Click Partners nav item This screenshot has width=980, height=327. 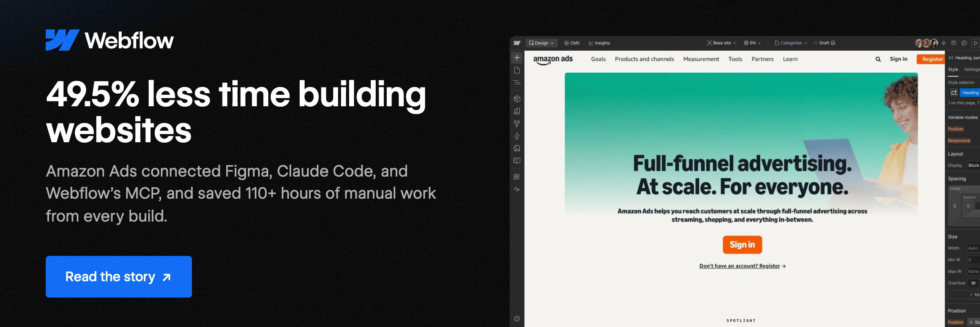[x=762, y=59]
